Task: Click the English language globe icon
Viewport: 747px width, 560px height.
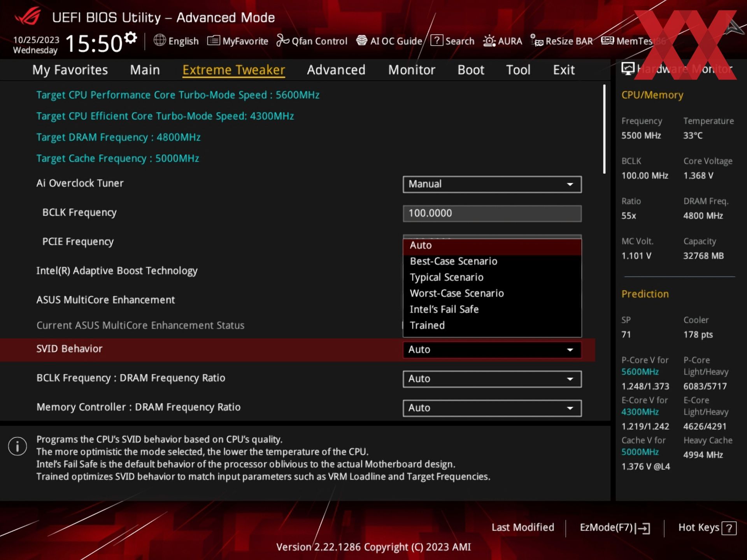Action: [x=160, y=40]
